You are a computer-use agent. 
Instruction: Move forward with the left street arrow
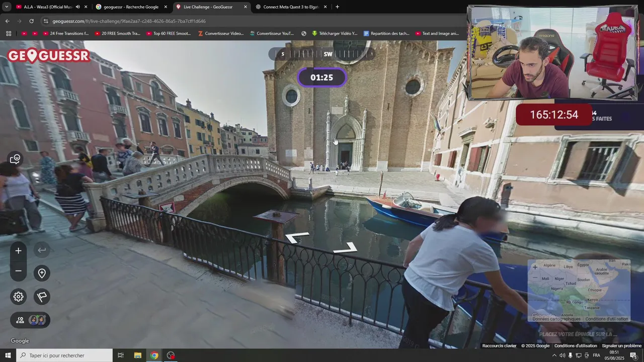click(x=297, y=237)
